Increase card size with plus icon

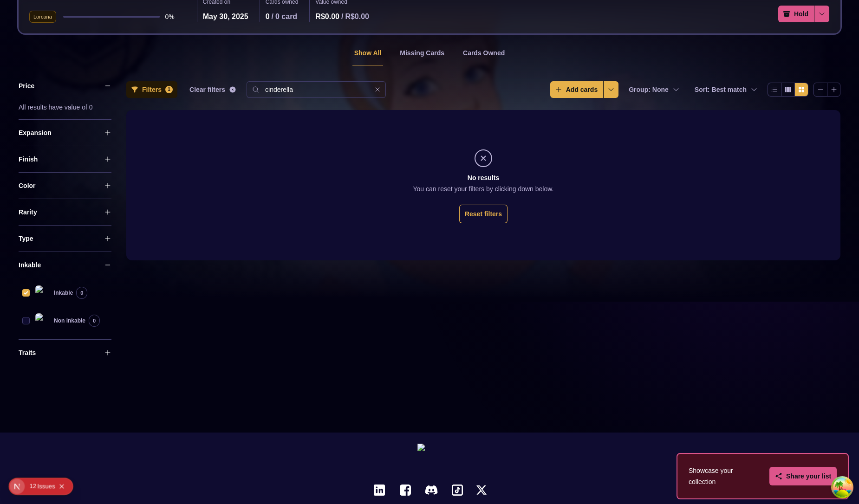[x=834, y=90]
